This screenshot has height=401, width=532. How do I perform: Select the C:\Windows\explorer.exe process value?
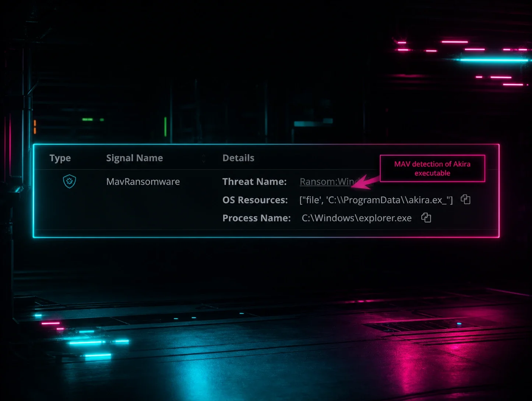point(357,218)
